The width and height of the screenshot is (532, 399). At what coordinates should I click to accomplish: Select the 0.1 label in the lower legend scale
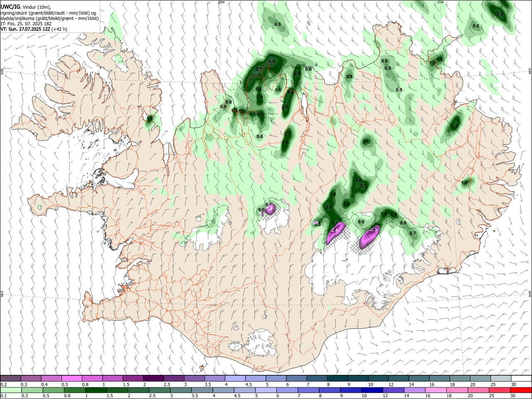coord(3,396)
